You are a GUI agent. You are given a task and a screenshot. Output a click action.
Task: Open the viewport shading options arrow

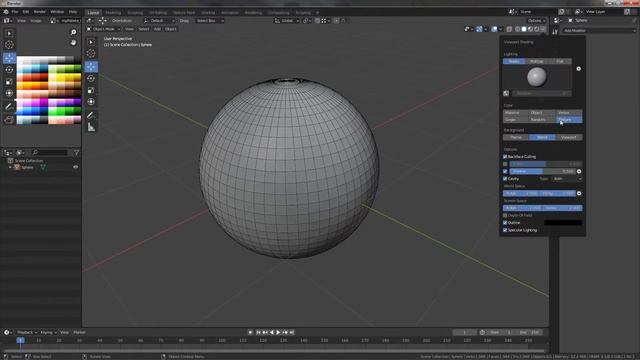543,29
